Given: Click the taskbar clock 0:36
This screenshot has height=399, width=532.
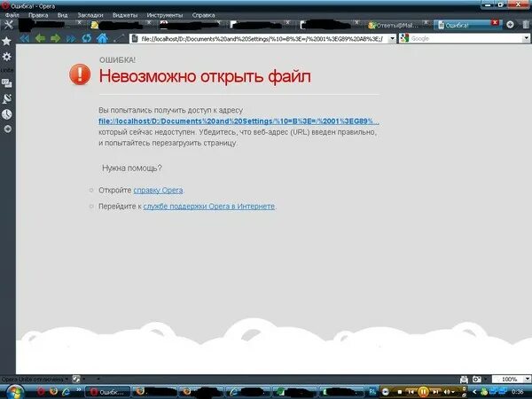Looking at the screenshot, I should pyautogui.click(x=518, y=392).
